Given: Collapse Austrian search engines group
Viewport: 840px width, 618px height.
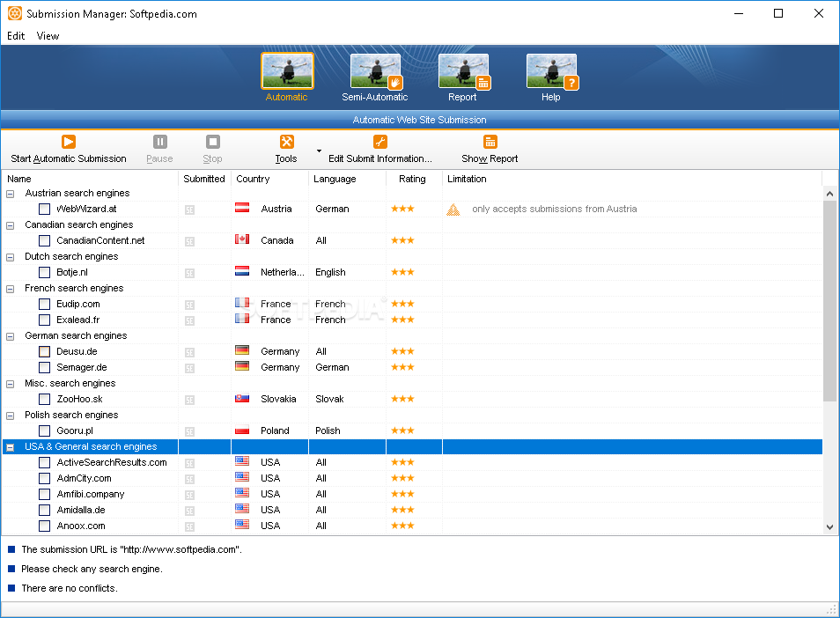Looking at the screenshot, I should (11, 194).
